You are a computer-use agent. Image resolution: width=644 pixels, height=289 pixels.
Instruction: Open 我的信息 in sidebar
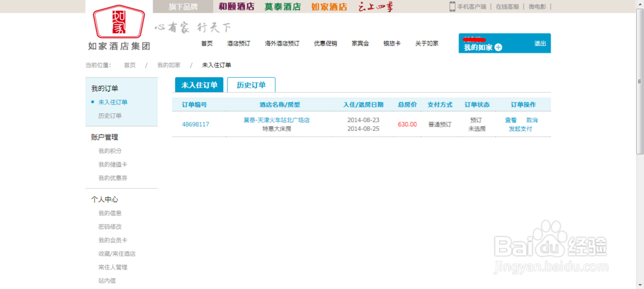click(x=110, y=214)
